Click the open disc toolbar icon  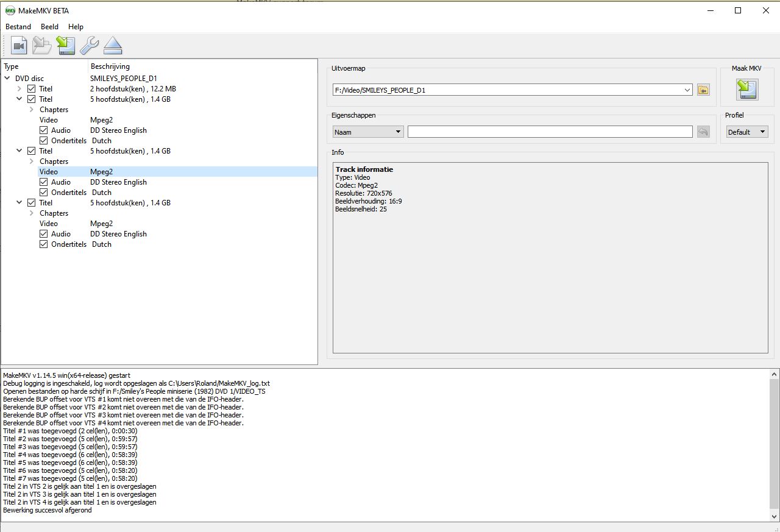point(42,46)
